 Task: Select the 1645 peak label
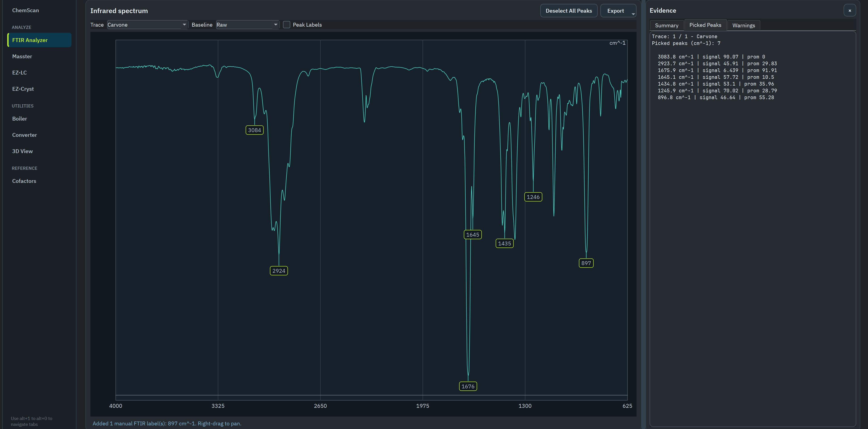(472, 235)
